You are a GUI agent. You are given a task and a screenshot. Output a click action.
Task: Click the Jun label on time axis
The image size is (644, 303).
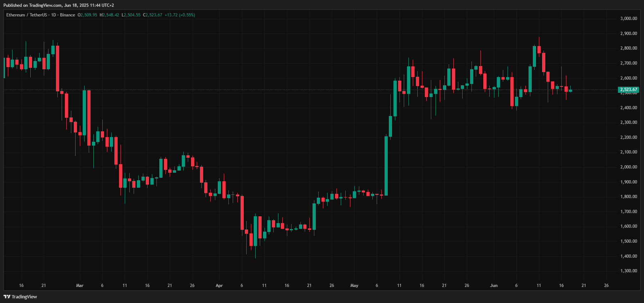(x=494, y=286)
